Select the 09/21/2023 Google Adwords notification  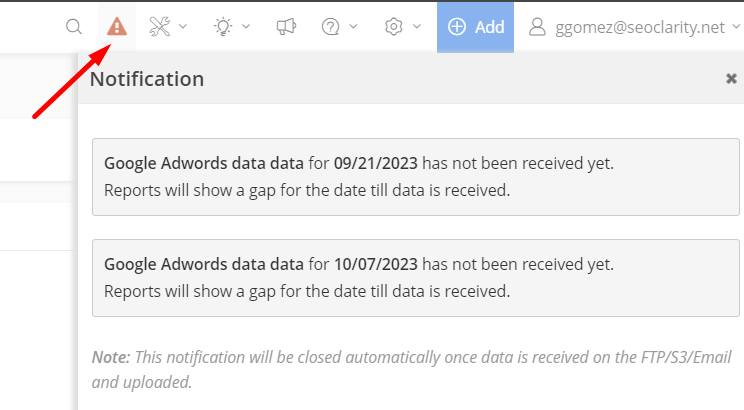413,177
